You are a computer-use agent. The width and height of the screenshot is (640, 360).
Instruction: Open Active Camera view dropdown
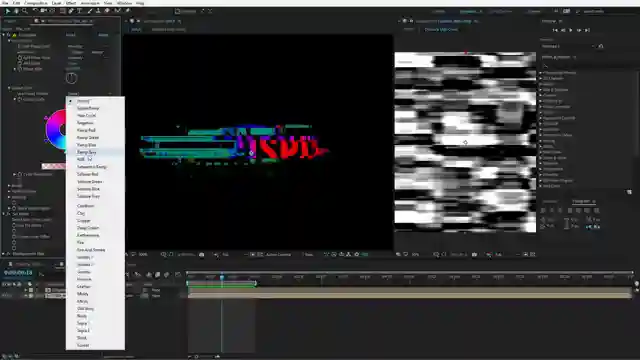[x=279, y=254]
